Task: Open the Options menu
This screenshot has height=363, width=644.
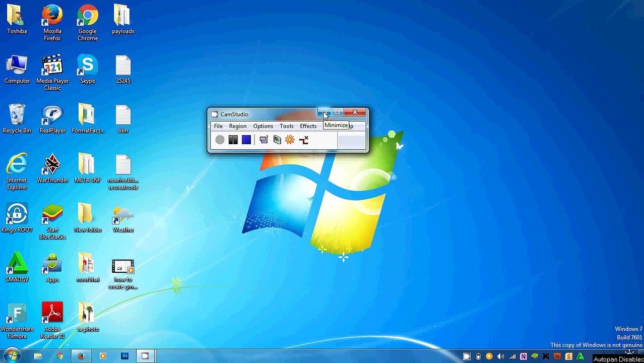Action: tap(263, 126)
